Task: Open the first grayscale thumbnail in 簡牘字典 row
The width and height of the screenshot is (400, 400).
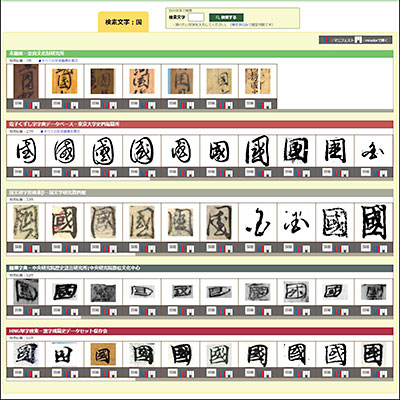Action: pos(26,292)
